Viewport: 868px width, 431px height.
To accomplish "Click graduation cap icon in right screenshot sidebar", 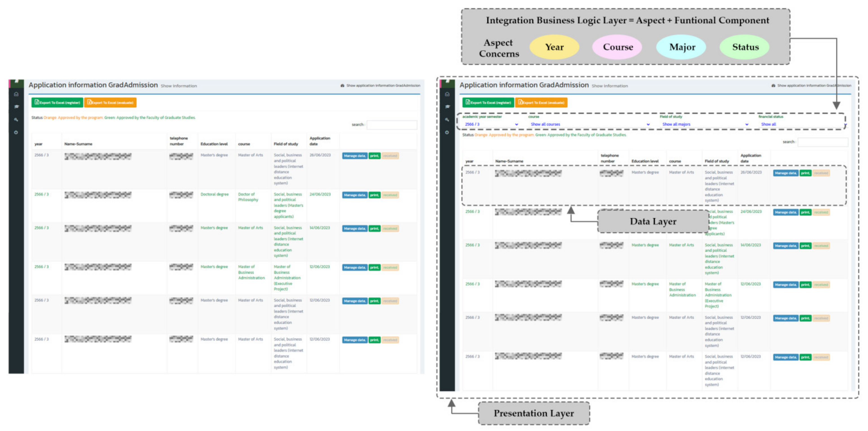I will tap(447, 107).
